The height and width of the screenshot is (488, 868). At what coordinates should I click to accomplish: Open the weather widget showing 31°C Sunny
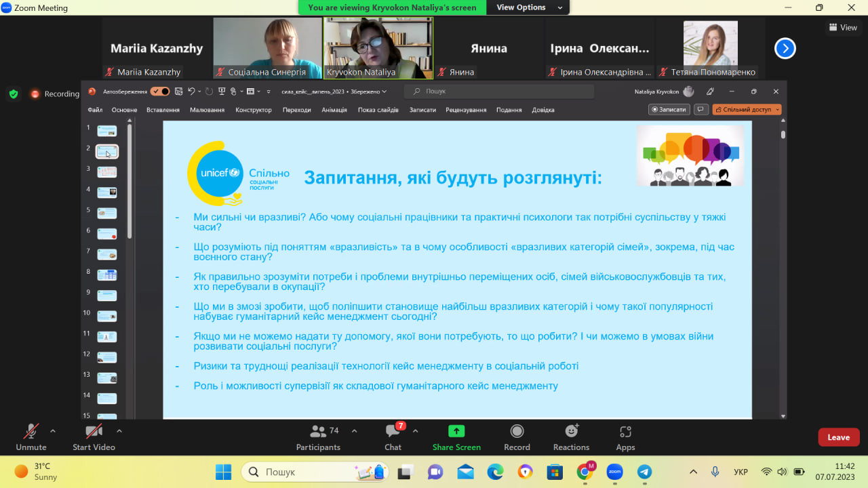36,472
